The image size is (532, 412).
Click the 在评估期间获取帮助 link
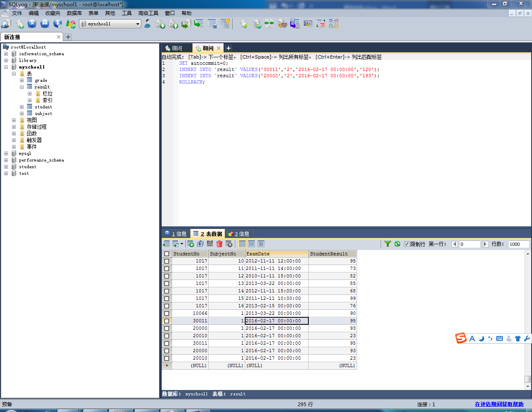tap(499, 404)
